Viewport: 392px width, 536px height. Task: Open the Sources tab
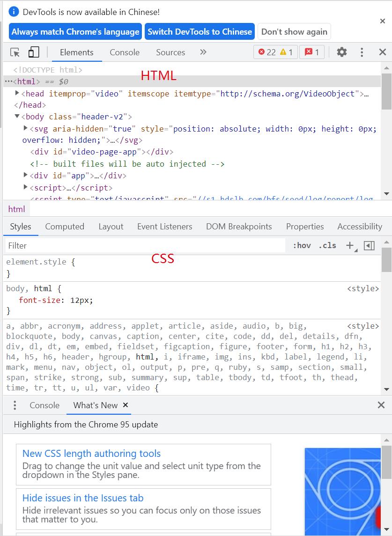point(170,52)
